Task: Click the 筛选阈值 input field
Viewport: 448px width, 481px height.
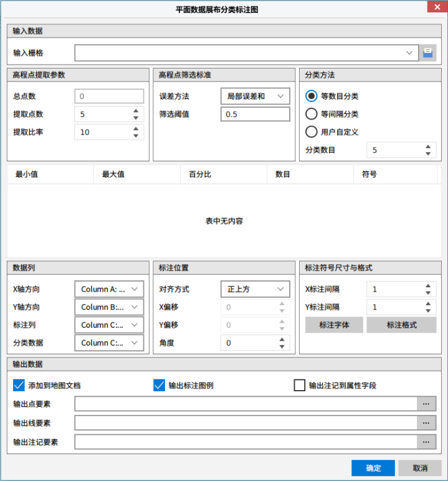Action: (x=255, y=114)
